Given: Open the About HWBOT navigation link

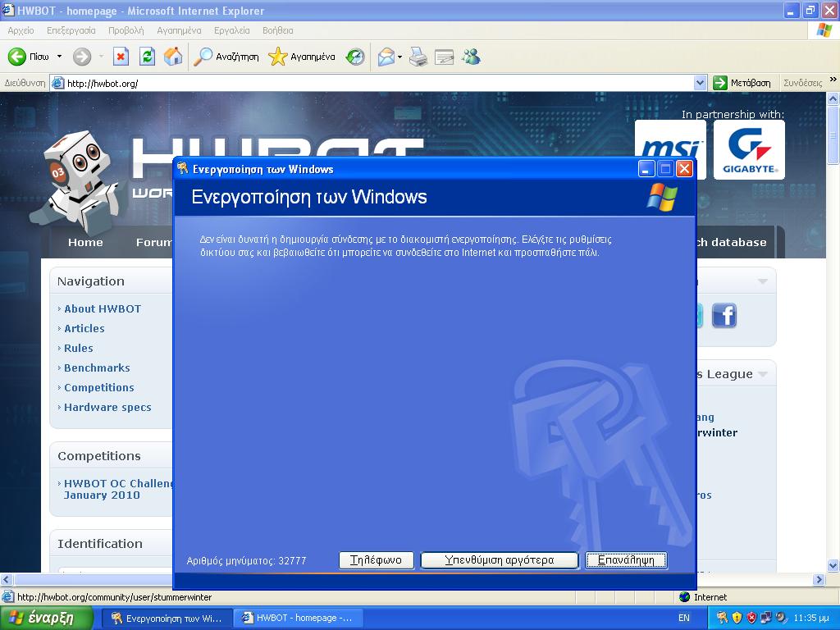Looking at the screenshot, I should pyautogui.click(x=103, y=308).
